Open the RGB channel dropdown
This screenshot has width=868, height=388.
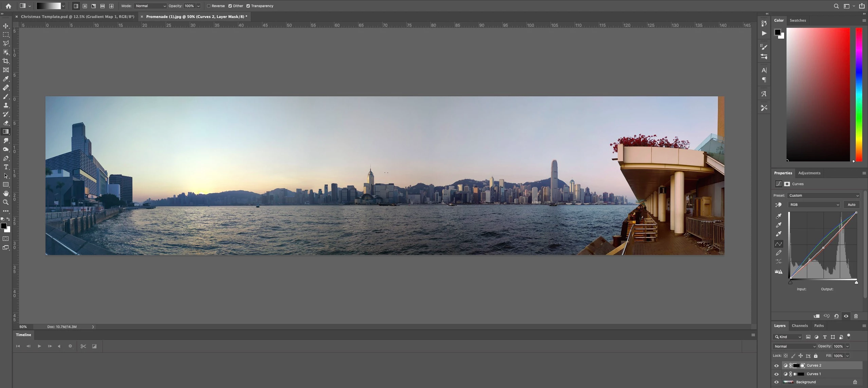coord(814,205)
